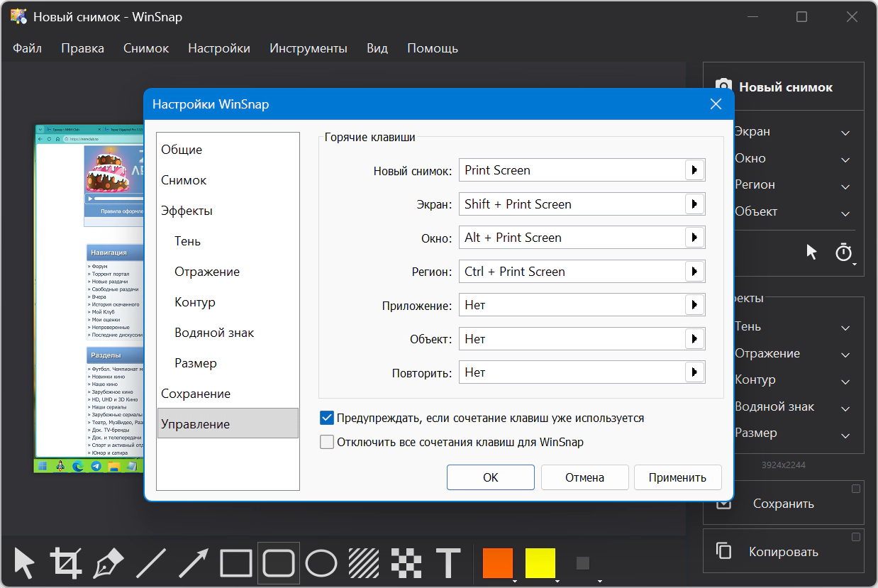Expand Экран chevron in right panel

tap(845, 133)
